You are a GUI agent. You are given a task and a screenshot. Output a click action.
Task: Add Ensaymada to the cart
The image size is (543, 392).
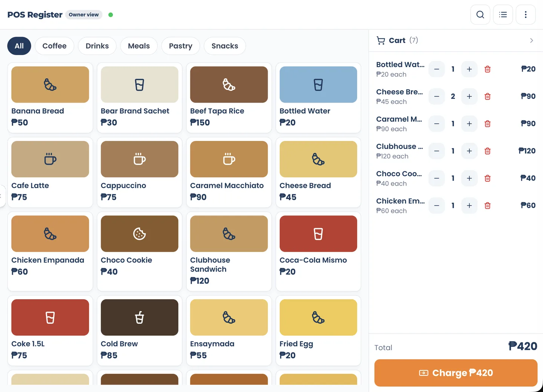[229, 331]
